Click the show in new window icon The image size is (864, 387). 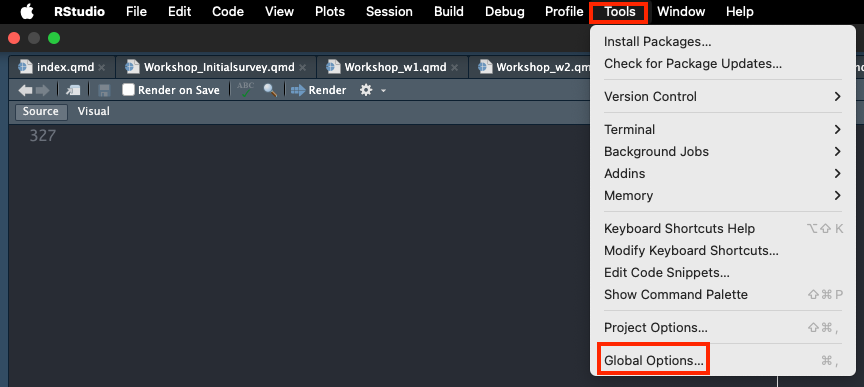point(73,90)
